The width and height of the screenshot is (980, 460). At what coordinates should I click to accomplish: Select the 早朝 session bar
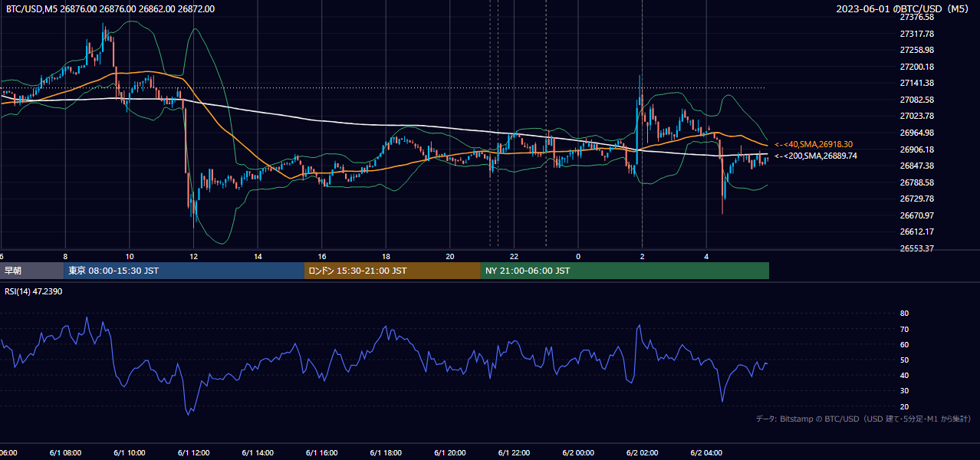tap(32, 271)
